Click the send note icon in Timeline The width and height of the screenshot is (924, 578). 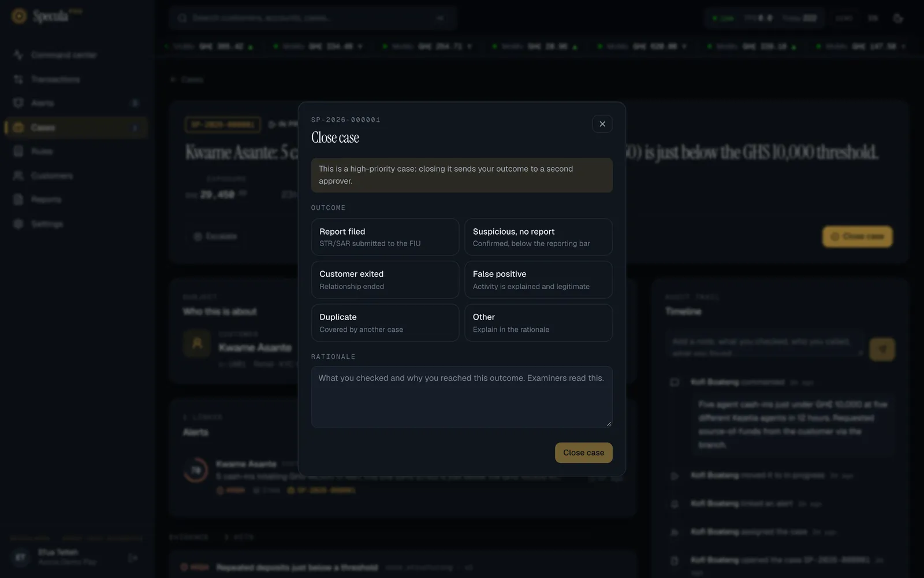click(882, 349)
